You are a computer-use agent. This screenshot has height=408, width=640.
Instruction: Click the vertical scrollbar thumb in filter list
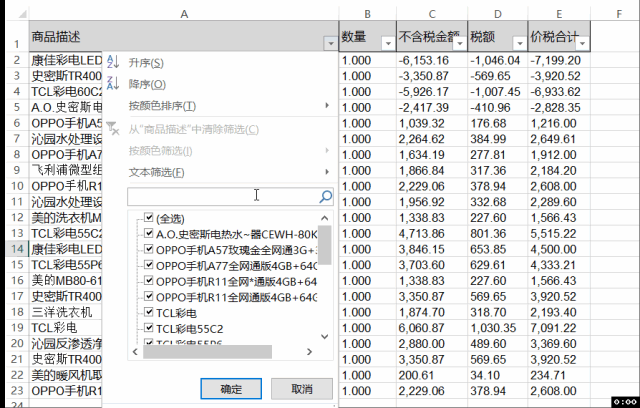tap(324, 245)
